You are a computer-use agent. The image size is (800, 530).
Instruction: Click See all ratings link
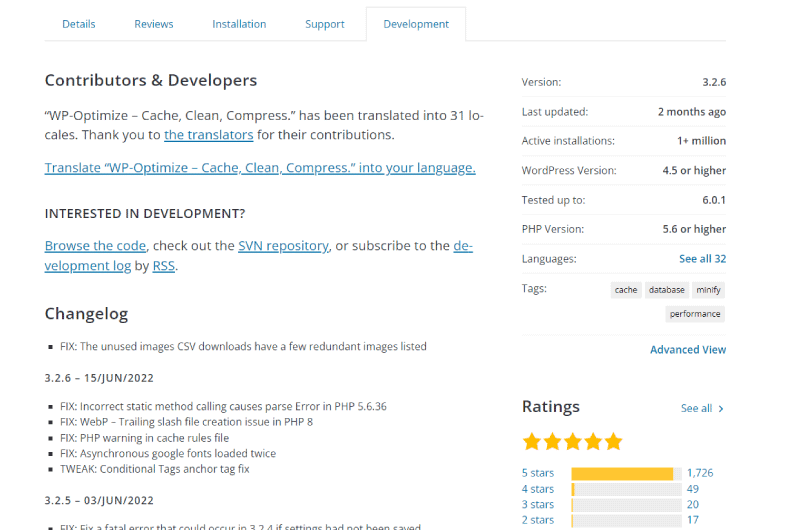[696, 408]
